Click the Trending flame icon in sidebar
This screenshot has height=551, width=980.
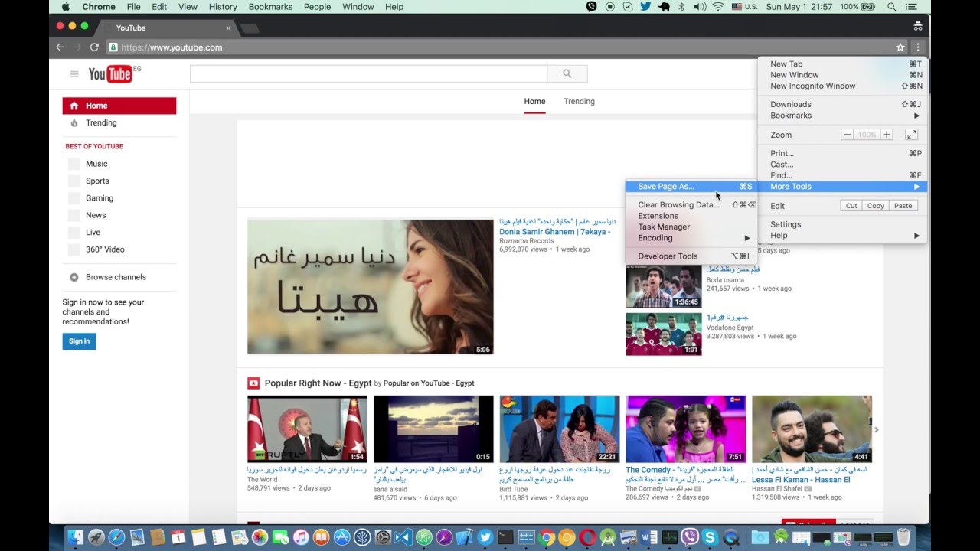tap(74, 122)
